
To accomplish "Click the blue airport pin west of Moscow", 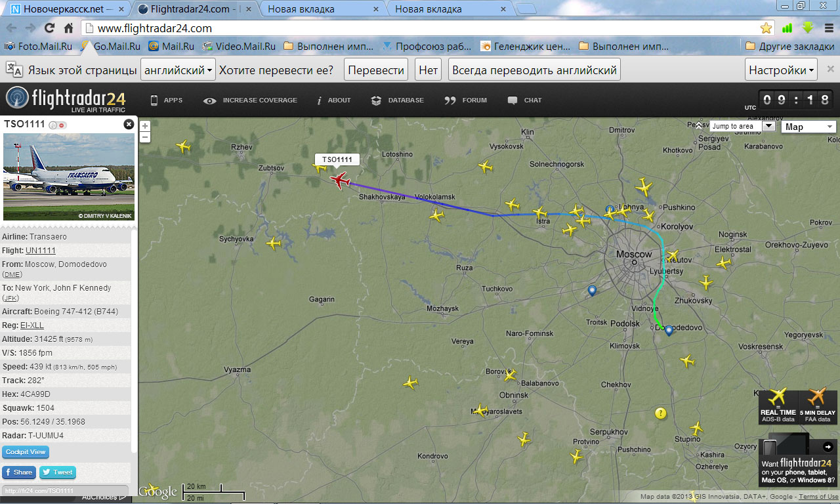I will (592, 291).
